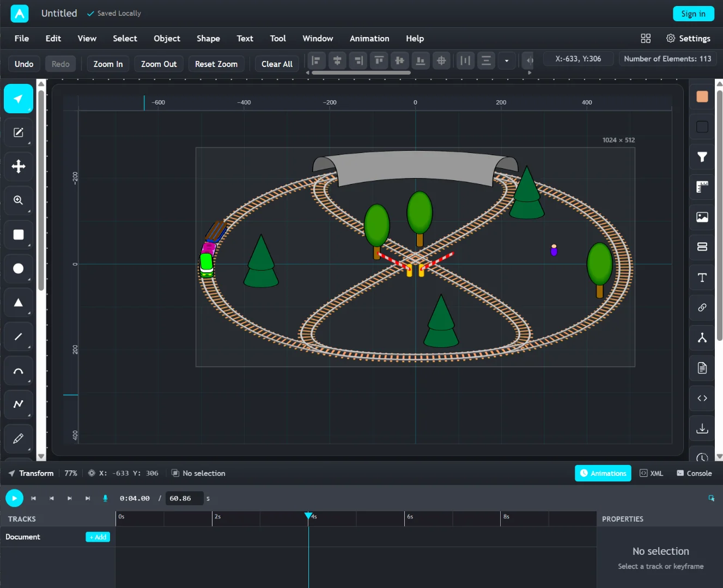
Task: Click the Zoom In button
Action: [108, 64]
